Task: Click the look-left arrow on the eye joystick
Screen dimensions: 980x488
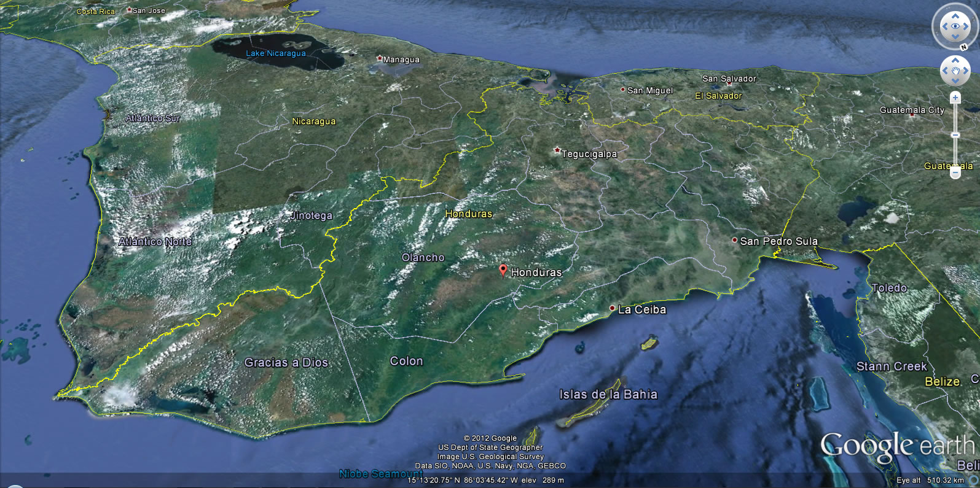Action: pos(944,26)
